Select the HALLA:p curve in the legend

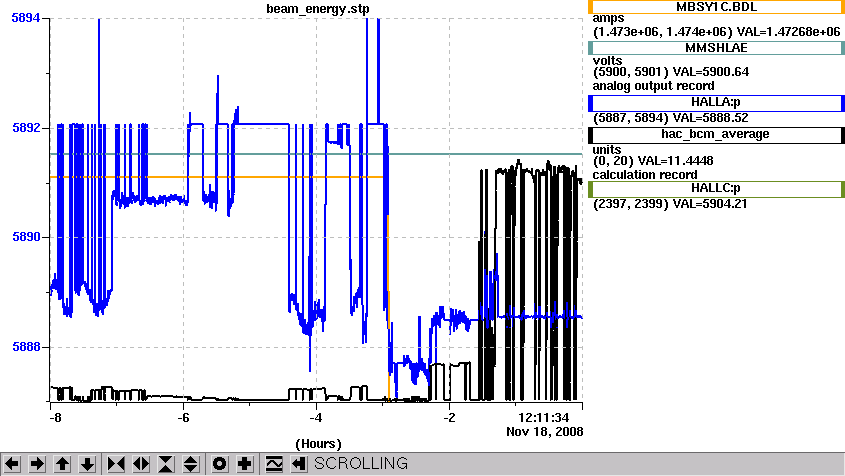point(716,102)
